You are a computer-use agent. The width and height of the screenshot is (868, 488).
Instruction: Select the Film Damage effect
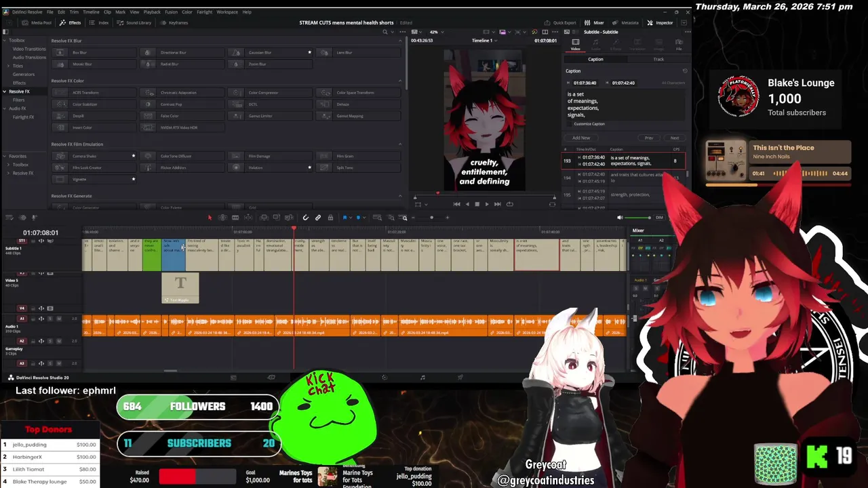tap(270, 156)
